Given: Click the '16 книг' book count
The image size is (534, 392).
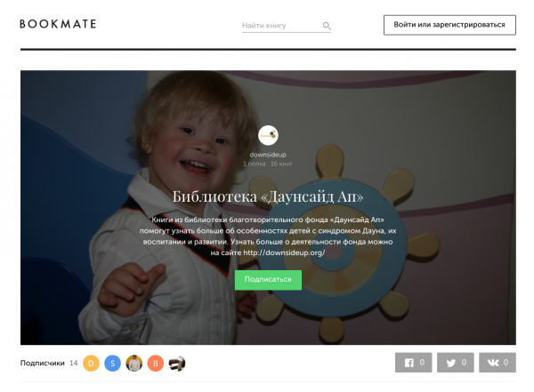Looking at the screenshot, I should (281, 164).
